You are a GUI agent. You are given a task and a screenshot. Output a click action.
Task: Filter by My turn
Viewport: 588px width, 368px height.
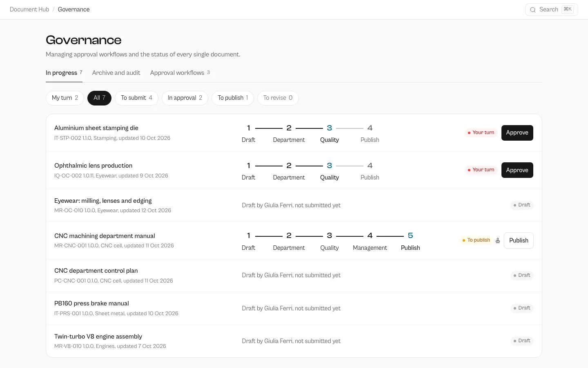coord(65,98)
